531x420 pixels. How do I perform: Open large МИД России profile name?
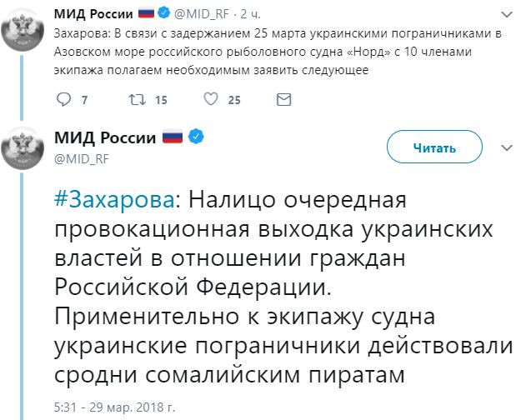pyautogui.click(x=105, y=137)
